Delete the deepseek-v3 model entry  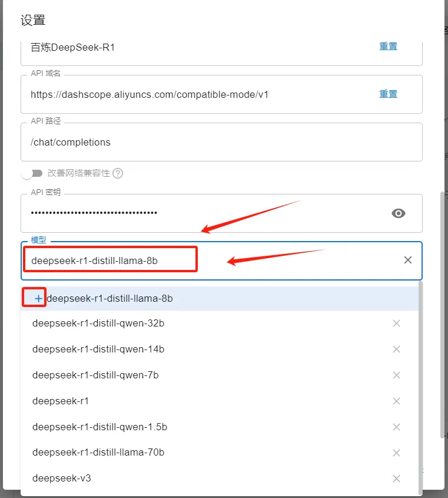pos(396,479)
